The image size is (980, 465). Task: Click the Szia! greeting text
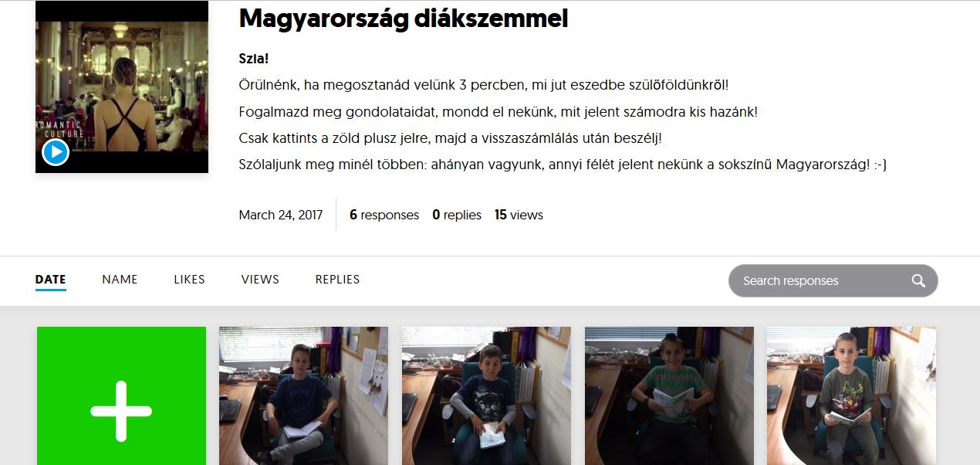click(x=254, y=59)
